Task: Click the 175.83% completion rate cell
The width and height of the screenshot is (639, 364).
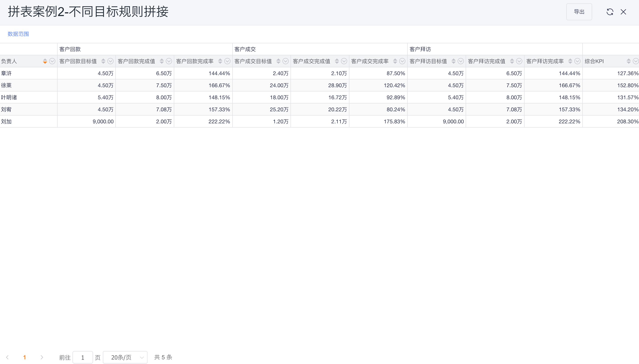Action: point(378,122)
